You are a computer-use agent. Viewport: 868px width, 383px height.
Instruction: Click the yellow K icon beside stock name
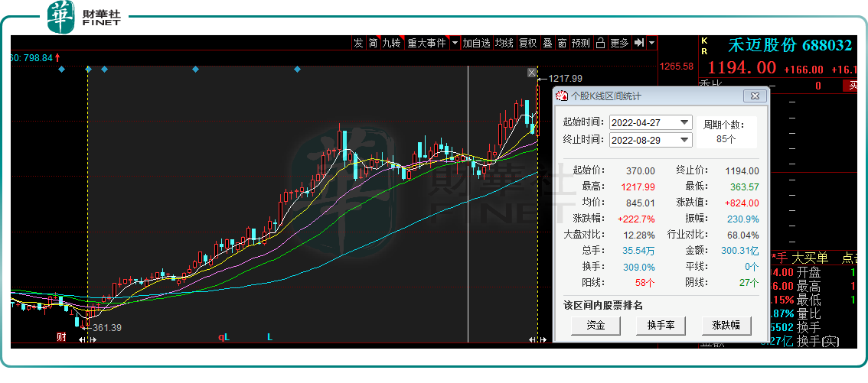[704, 41]
